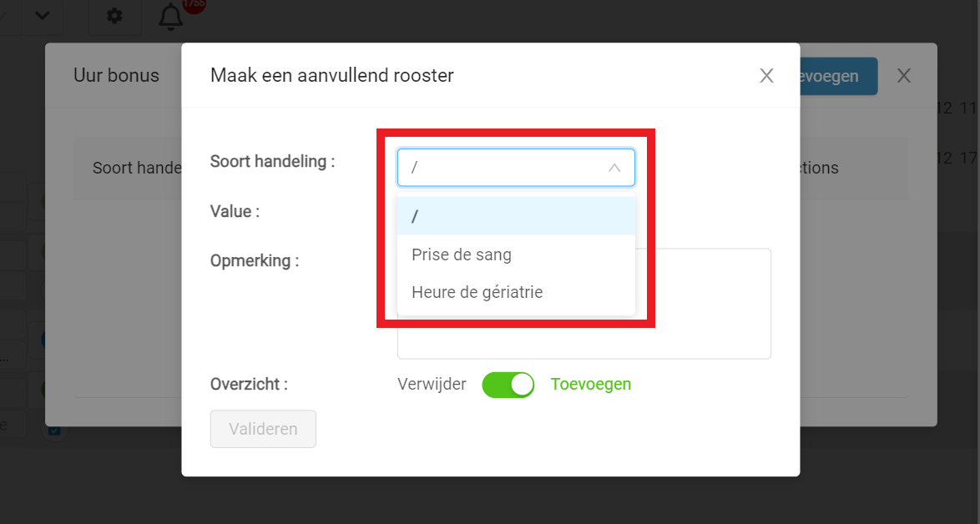
Task: Collapse the list using the caret arrow
Action: pos(614,168)
